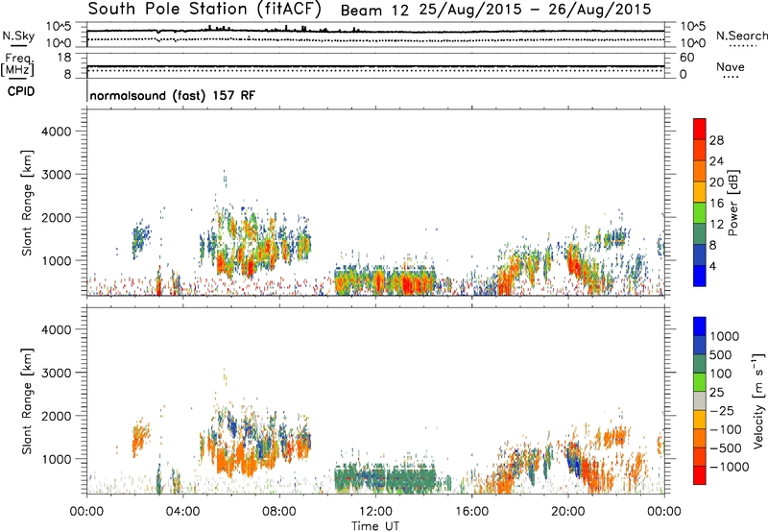The height and width of the screenshot is (532, 768).
Task: Click the '20:00' time axis tick
Action: [567, 512]
